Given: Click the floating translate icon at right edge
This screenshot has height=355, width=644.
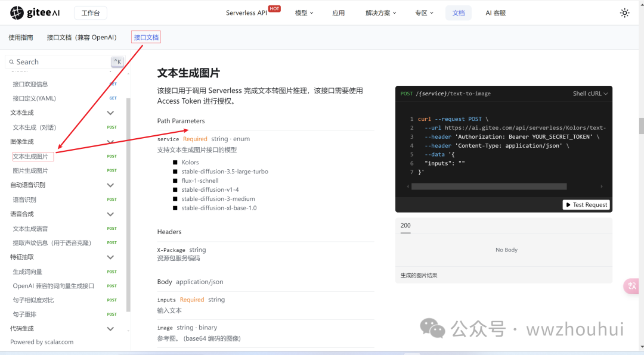Looking at the screenshot, I should [631, 286].
